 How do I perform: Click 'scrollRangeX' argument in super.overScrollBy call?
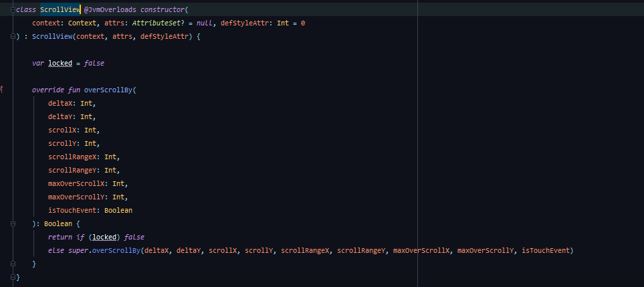pos(305,250)
